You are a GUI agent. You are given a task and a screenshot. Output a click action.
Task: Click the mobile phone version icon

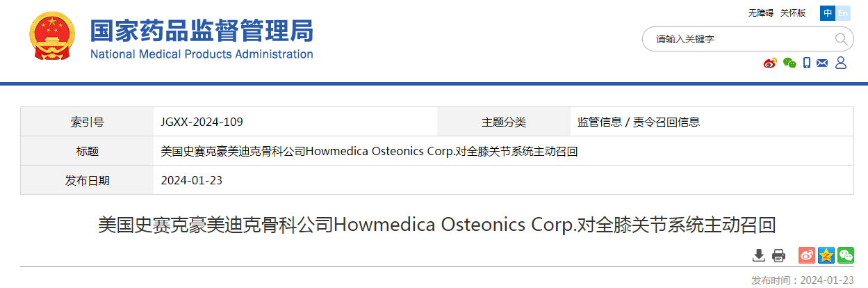[807, 63]
